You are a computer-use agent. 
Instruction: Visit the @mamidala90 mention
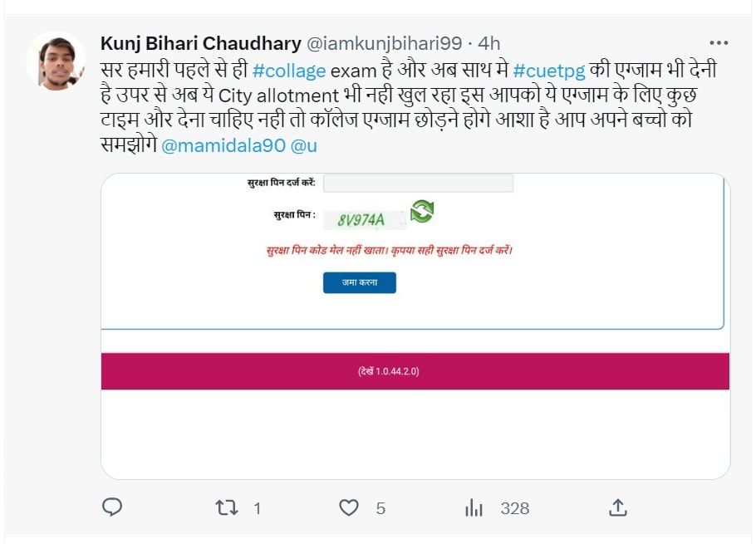pos(219,145)
